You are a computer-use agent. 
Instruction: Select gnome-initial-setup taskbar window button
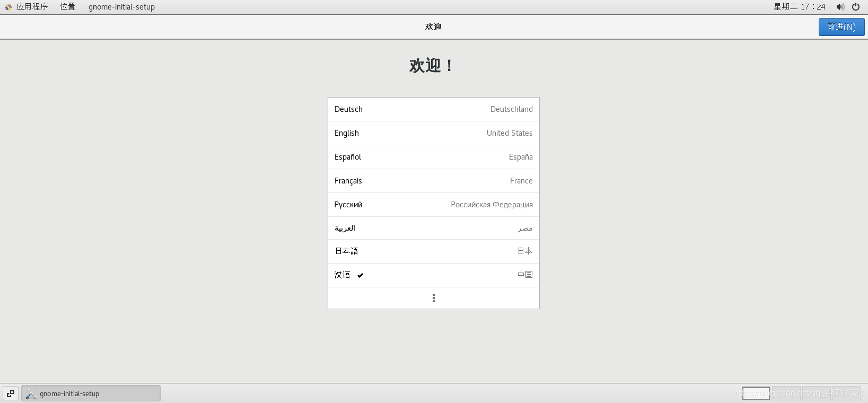[x=91, y=393]
